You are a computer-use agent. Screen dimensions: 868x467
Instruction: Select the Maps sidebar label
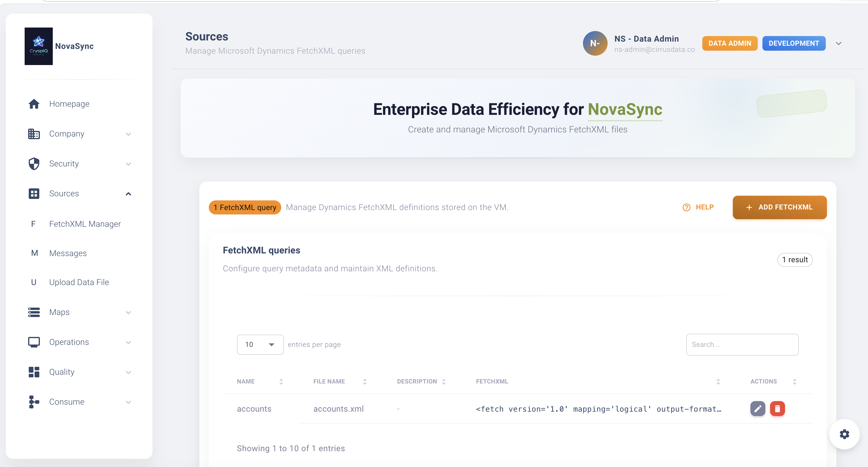pyautogui.click(x=59, y=312)
